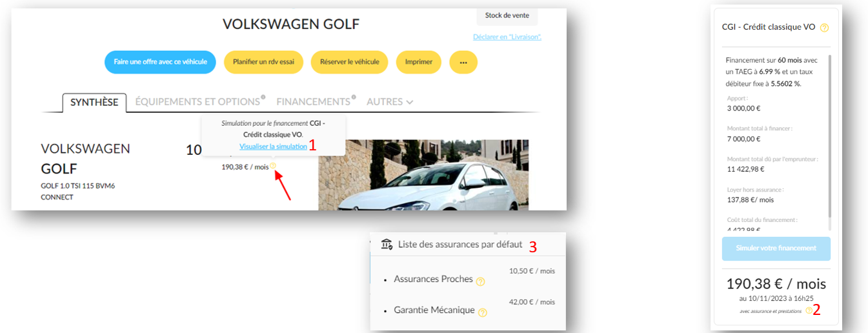Click the 'Liste des assurances par défaut' heading
868x333 pixels.
point(460,245)
